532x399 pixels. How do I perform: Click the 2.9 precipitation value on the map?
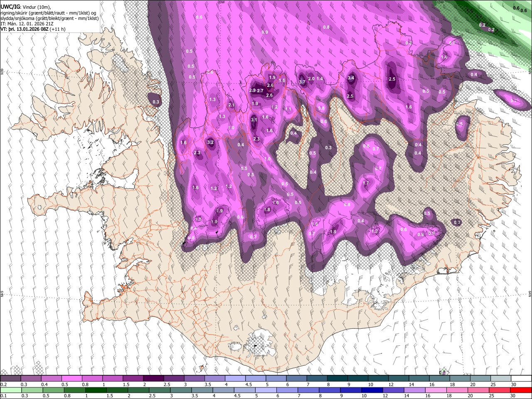click(252, 90)
